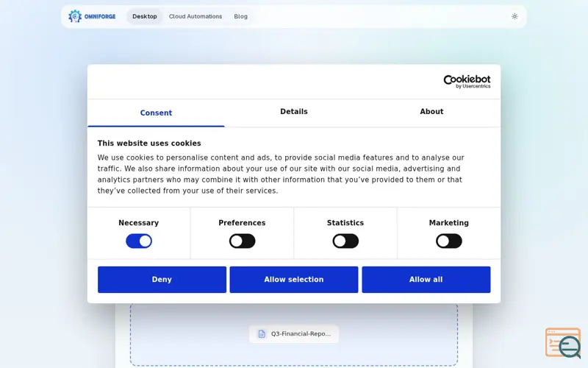Click the Omniforge logo
588x368 pixels.
[92, 16]
